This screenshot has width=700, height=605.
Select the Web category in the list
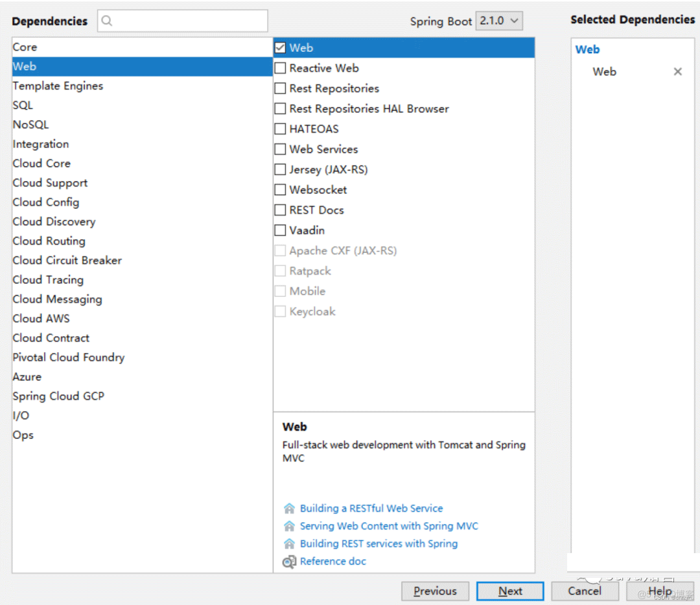142,67
